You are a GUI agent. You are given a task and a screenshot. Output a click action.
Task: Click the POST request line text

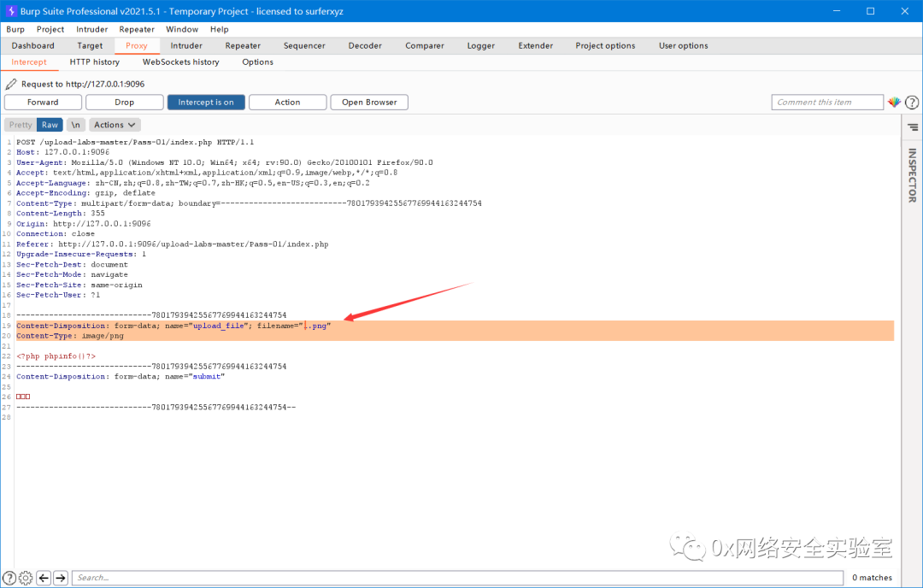click(x=135, y=142)
